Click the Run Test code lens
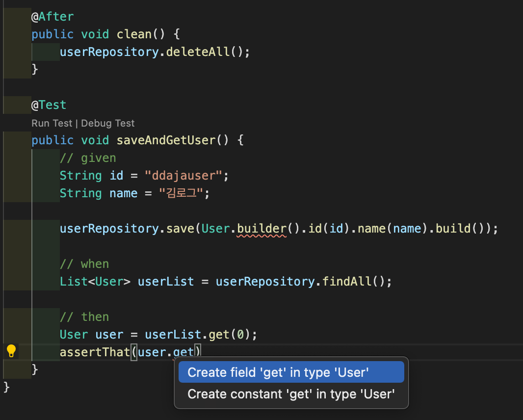 (x=52, y=124)
